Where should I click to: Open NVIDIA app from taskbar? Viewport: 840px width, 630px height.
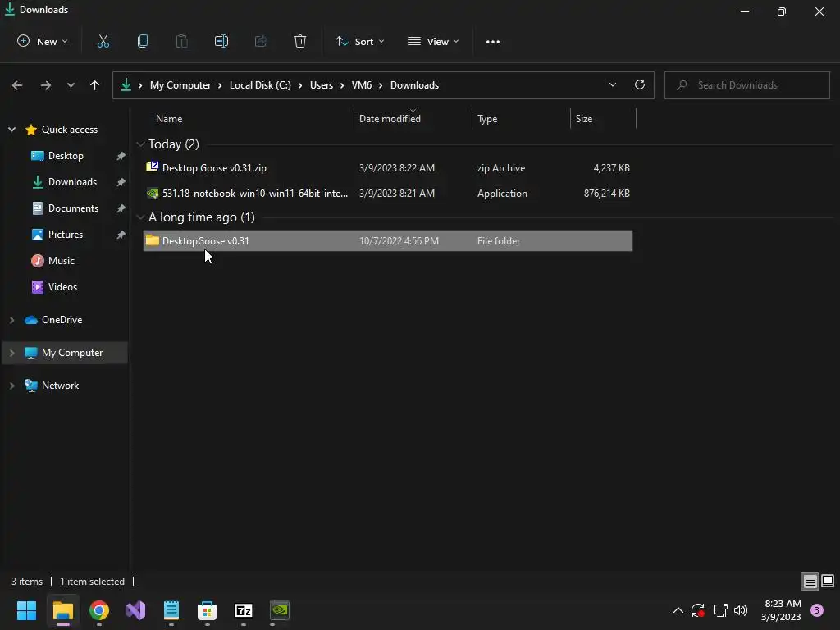pos(280,610)
